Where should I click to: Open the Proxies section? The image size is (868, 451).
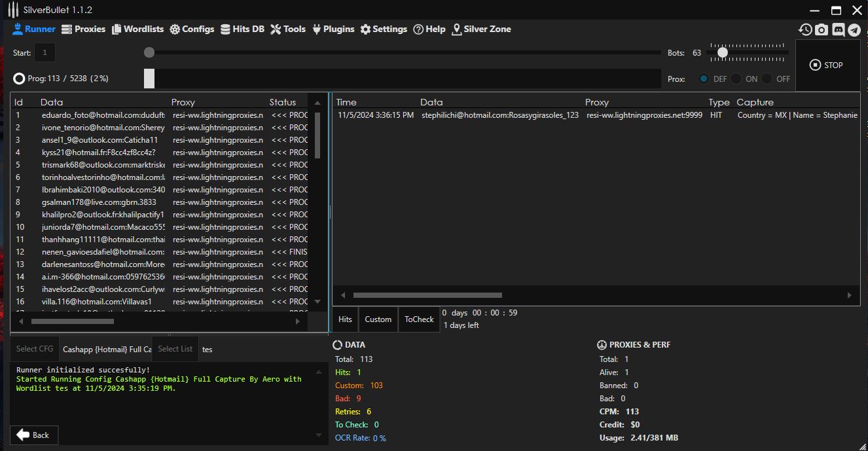click(x=83, y=29)
